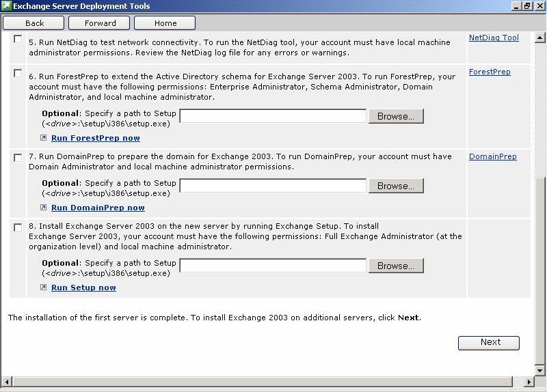Viewport: 547px width, 392px height.
Task: Click the arrow icon beside Run Setup now
Action: pos(43,287)
